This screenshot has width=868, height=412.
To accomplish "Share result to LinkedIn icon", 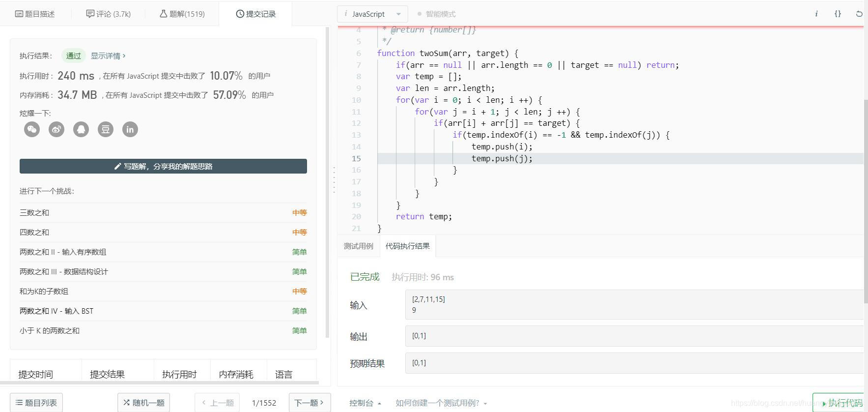I will 130,129.
